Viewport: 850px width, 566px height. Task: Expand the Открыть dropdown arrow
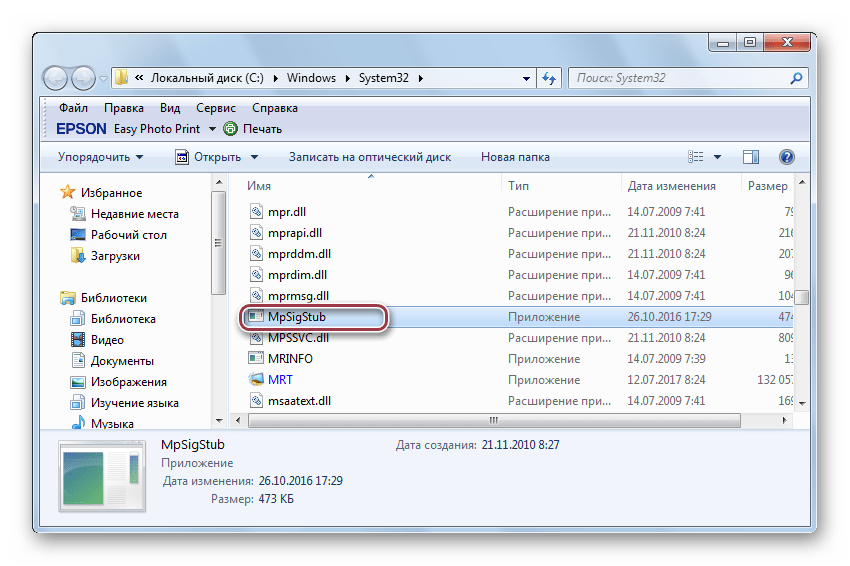pos(254,157)
